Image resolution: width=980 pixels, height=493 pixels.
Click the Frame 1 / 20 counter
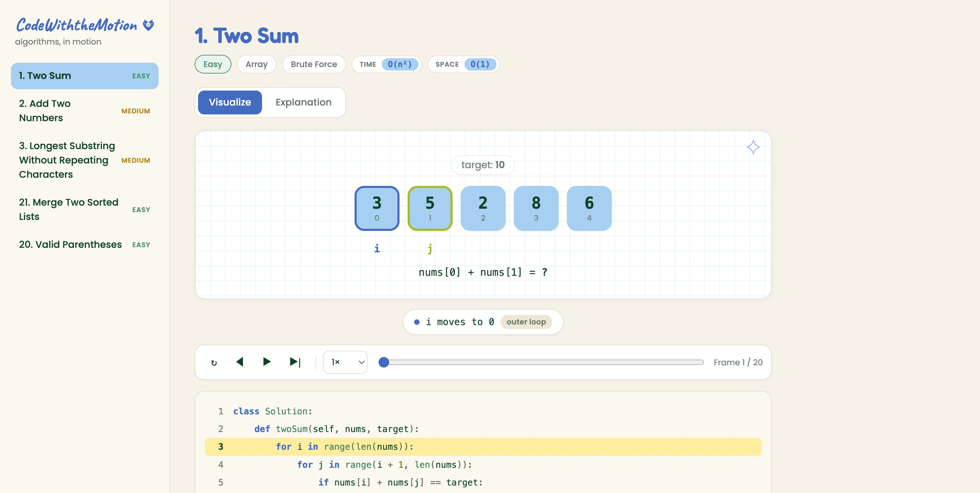click(x=738, y=362)
